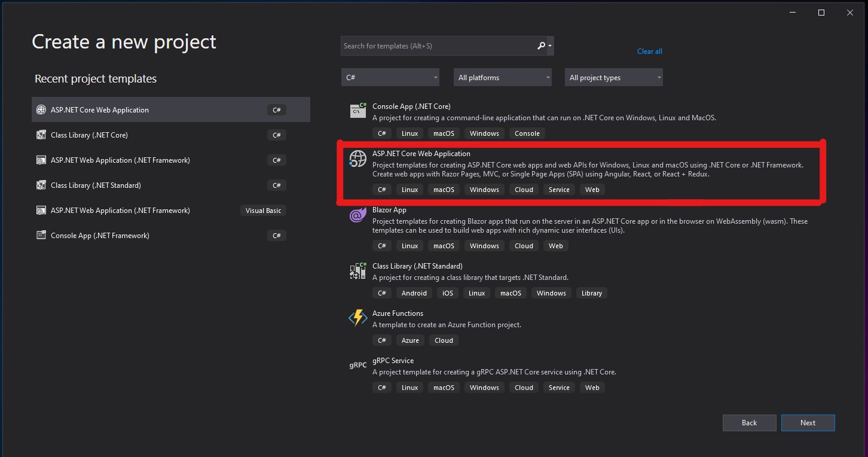This screenshot has height=457, width=868.
Task: Click the Console App (.NET Core) template icon
Action: (358, 110)
